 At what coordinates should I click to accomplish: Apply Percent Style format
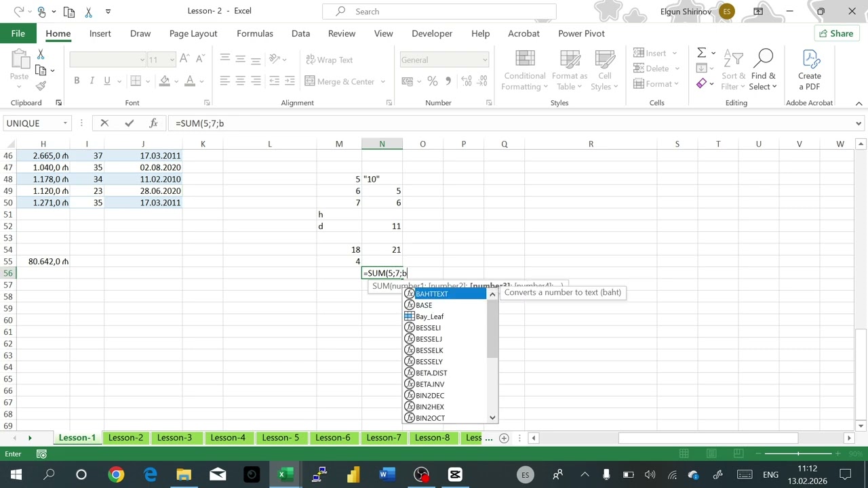(x=433, y=81)
